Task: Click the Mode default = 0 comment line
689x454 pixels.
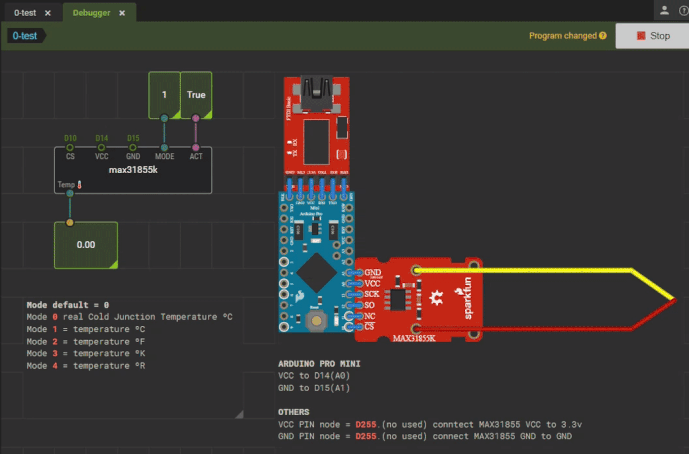Action: tap(68, 305)
